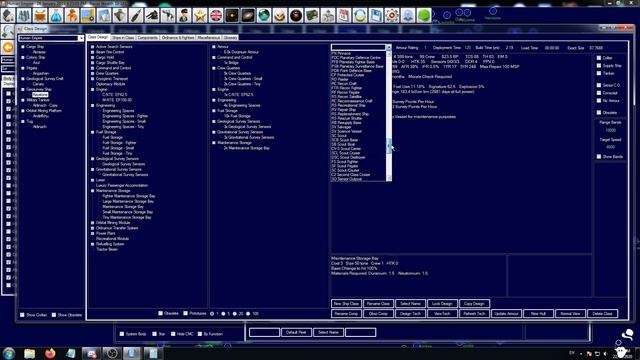Click the Firefox icon in the taskbar
This screenshot has width=640, height=360.
[x=50, y=353]
